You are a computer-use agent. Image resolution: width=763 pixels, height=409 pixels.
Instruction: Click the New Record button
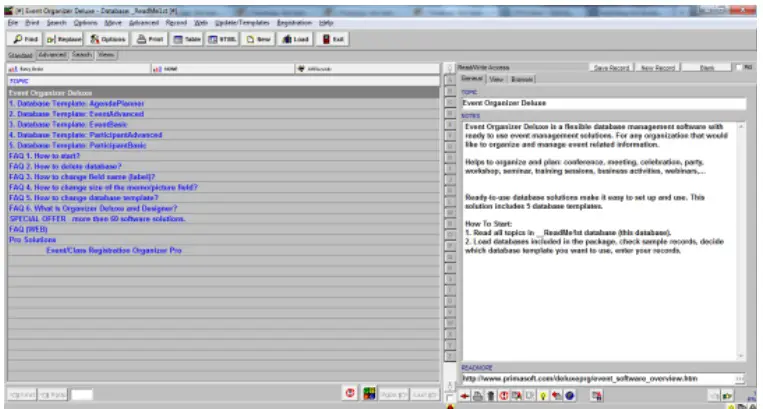click(658, 68)
